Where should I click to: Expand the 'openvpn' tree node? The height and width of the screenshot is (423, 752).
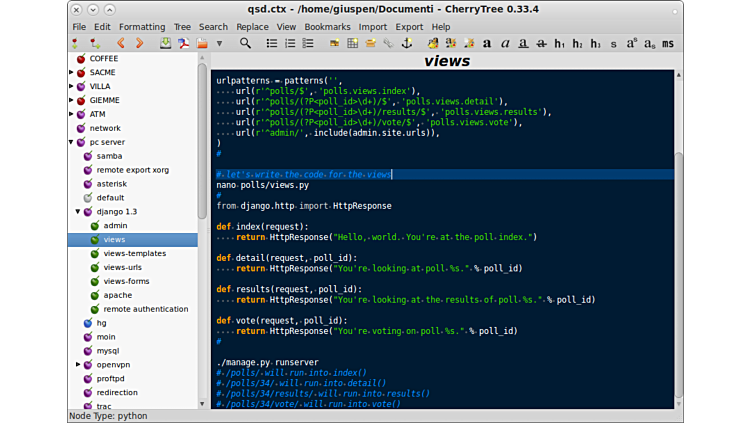coord(78,365)
